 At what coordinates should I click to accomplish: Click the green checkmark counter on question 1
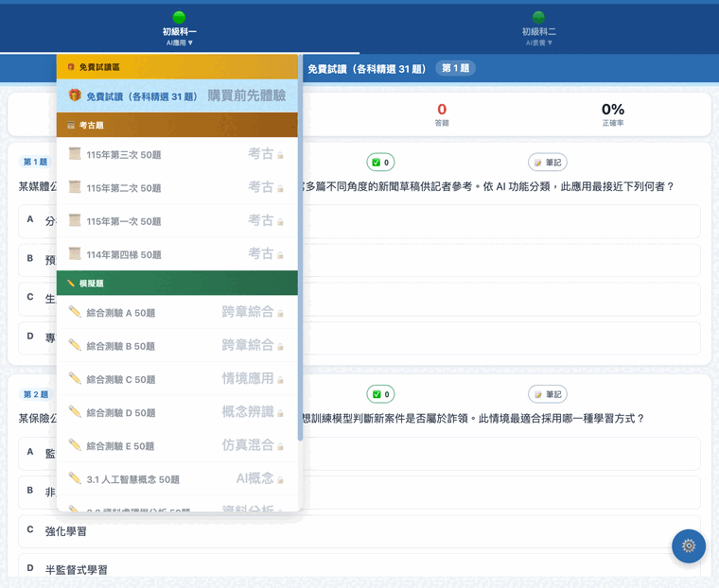[x=380, y=163]
